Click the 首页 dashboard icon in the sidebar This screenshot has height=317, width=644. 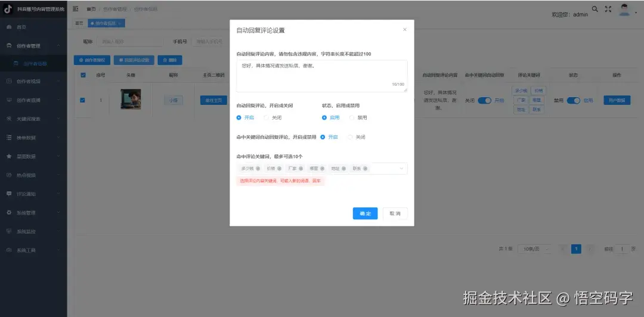(9, 27)
